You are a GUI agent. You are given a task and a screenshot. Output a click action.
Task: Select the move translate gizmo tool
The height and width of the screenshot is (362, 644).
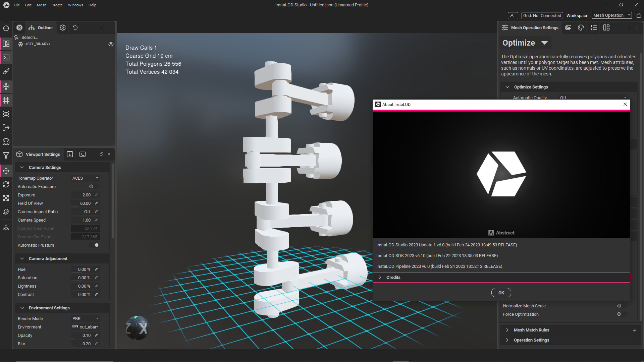coord(6,171)
